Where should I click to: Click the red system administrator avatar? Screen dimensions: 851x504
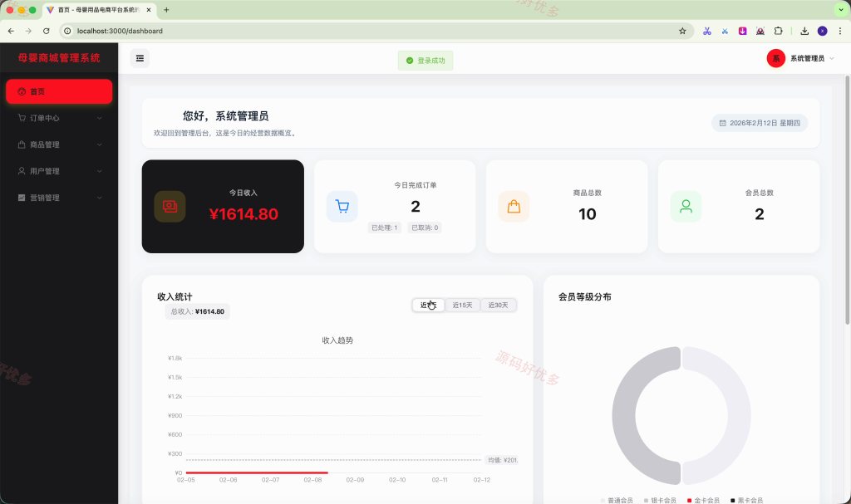coord(775,59)
